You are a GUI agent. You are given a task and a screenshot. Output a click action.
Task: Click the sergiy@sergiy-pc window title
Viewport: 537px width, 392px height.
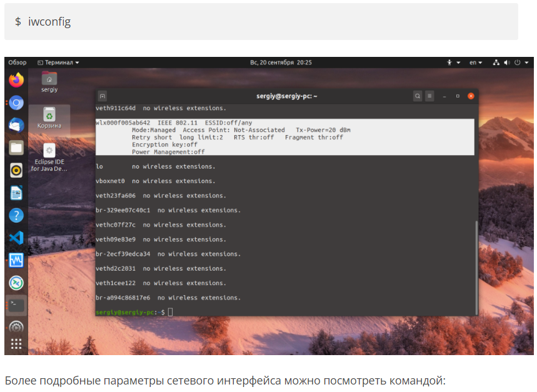pos(287,96)
